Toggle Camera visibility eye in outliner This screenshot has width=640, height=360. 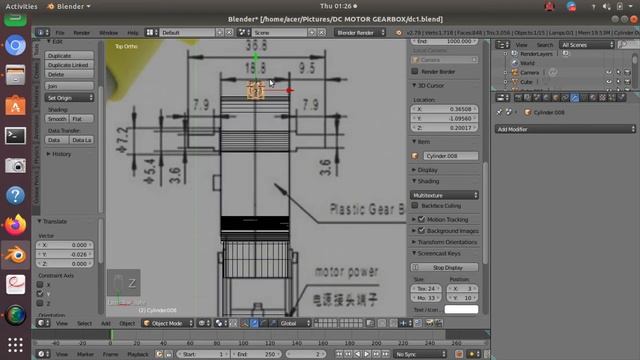[x=608, y=72]
